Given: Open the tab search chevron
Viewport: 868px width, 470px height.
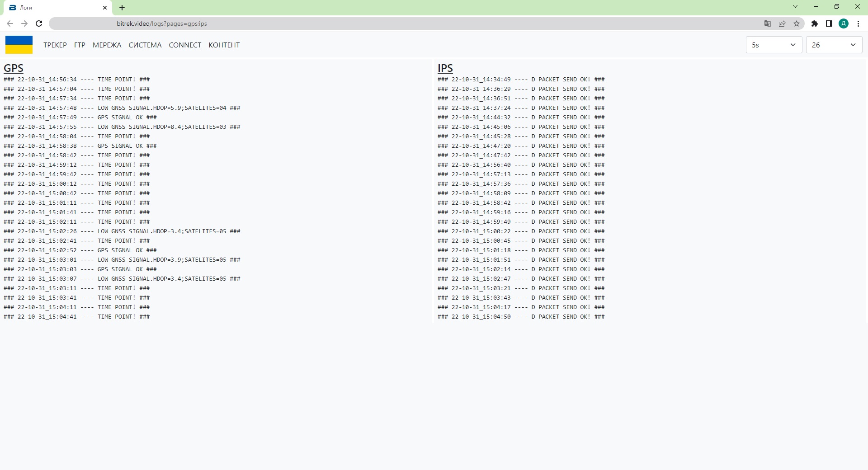Looking at the screenshot, I should 795,7.
